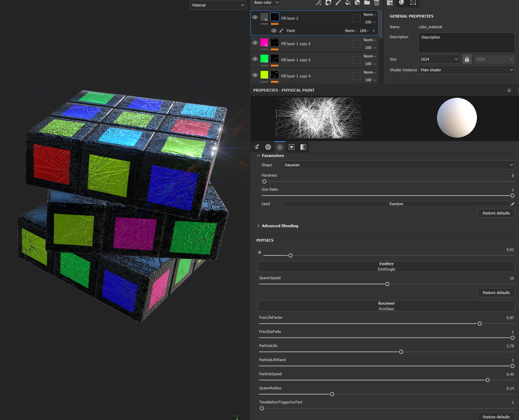
Task: Open the Emitter EmitSingle selector
Action: point(386,266)
